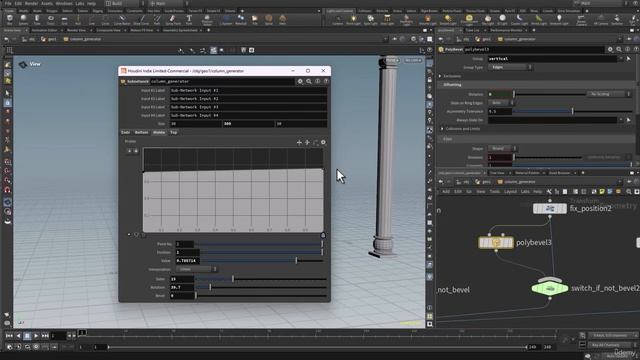The height and width of the screenshot is (360, 640).
Task: Click Input #1 Label field
Action: pos(248,91)
